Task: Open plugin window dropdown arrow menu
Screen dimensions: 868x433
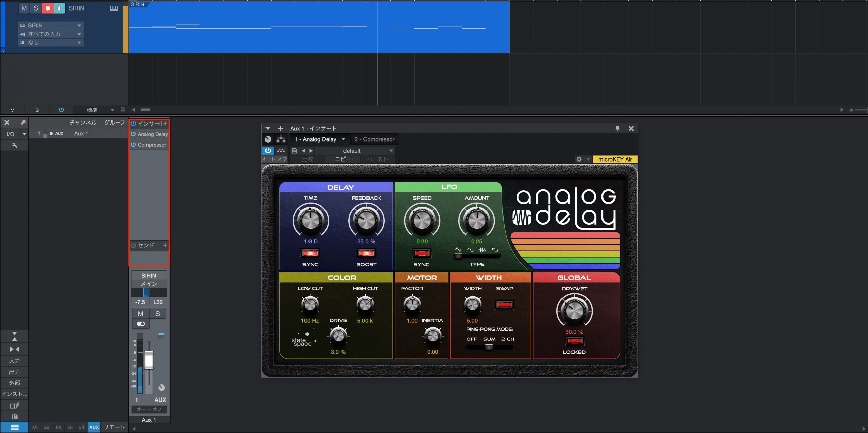Action: click(268, 128)
